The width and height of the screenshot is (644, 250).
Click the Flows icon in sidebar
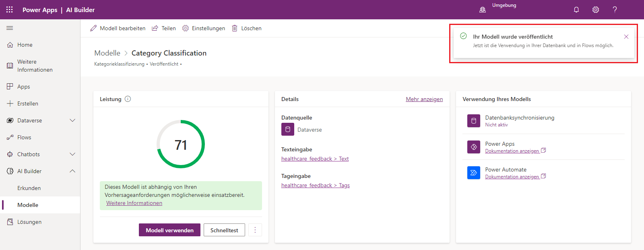point(10,137)
